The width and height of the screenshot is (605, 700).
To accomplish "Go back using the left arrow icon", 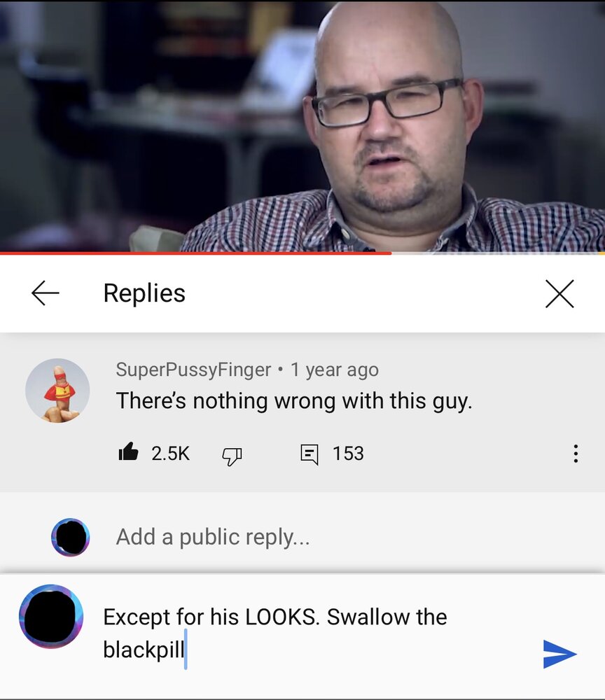I will point(45,293).
